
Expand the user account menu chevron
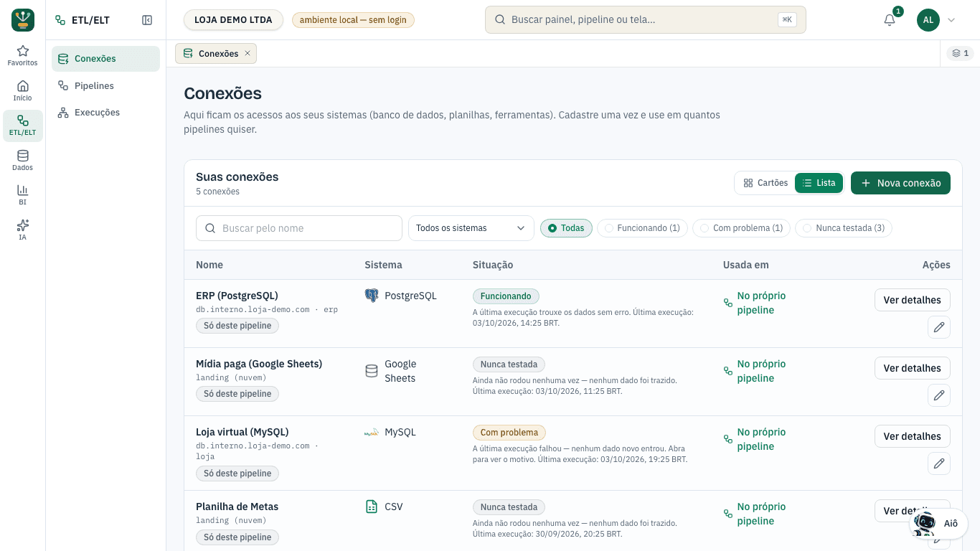pos(951,20)
